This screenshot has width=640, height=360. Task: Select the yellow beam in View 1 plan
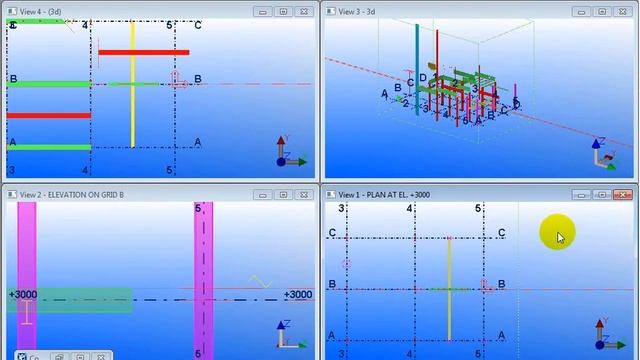coord(449,289)
